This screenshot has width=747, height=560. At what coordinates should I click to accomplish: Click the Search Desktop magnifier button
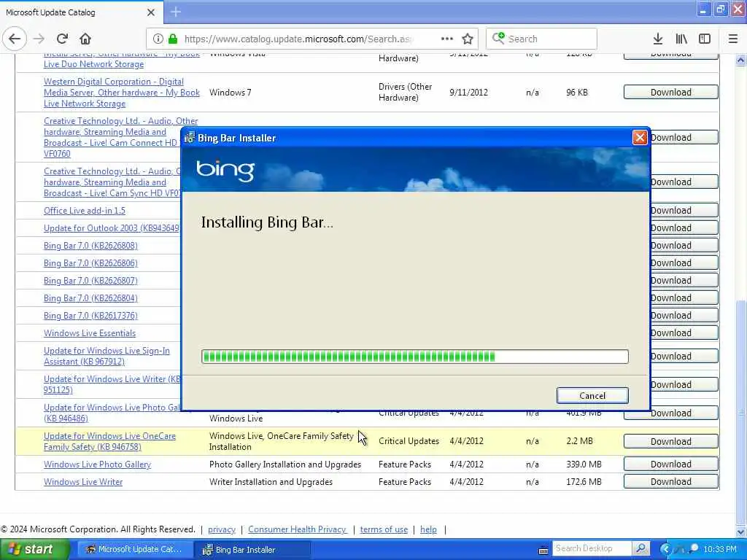tap(641, 549)
